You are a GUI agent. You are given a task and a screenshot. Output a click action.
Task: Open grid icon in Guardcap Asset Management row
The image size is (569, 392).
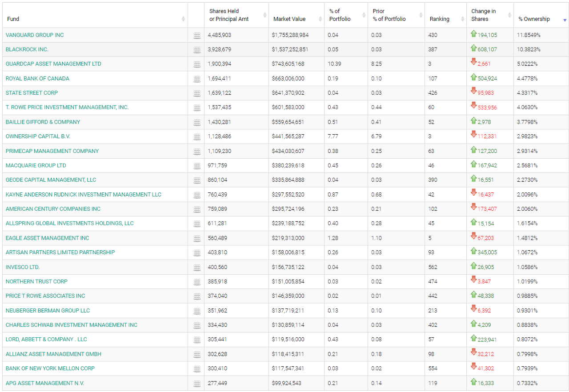197,64
